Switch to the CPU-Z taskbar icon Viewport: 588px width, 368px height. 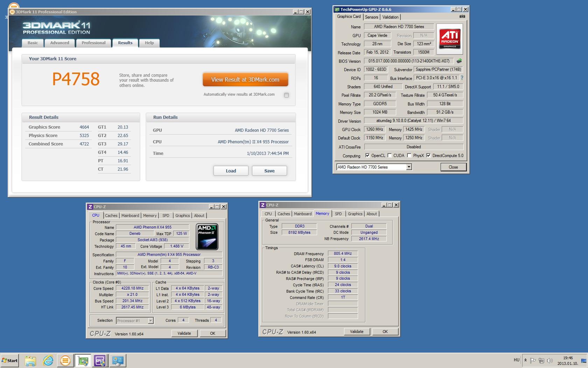100,360
